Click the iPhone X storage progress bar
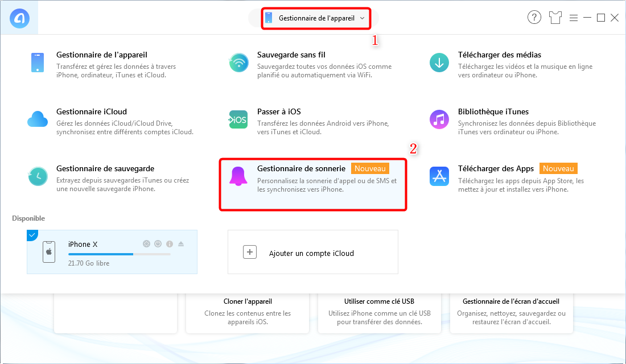Image resolution: width=626 pixels, height=364 pixels. point(120,254)
